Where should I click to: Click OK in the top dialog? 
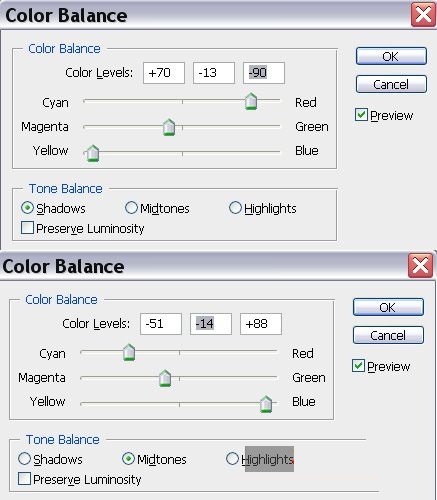tap(391, 56)
